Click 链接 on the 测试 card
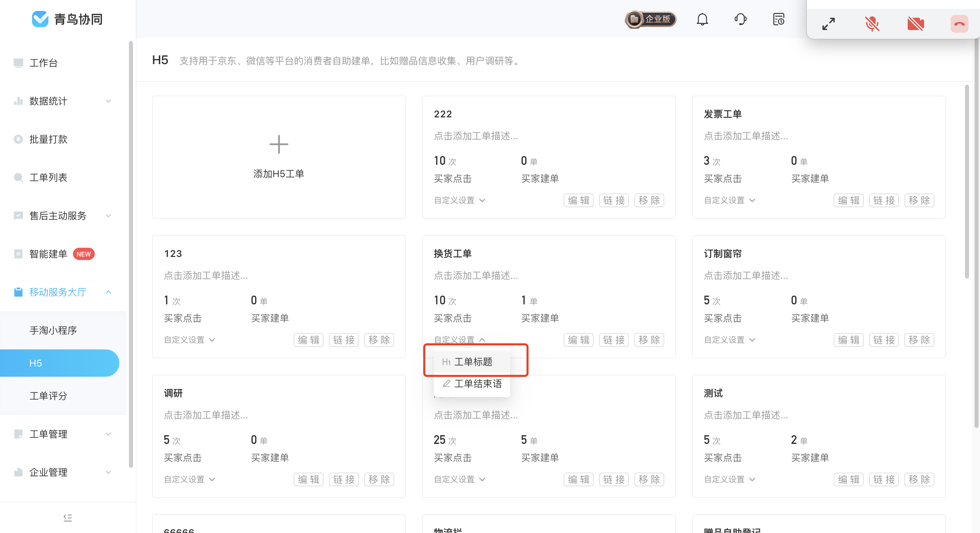 884,479
